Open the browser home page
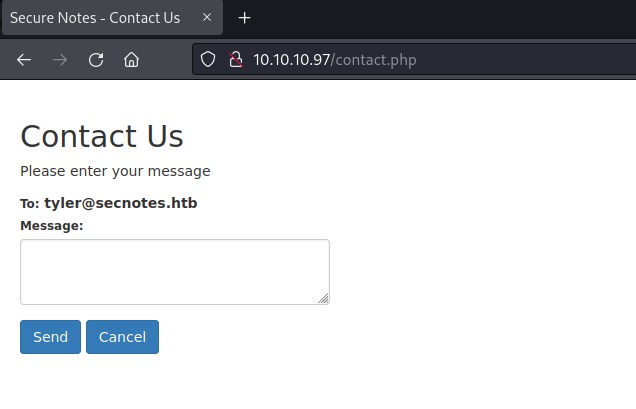636x409 pixels. (131, 60)
